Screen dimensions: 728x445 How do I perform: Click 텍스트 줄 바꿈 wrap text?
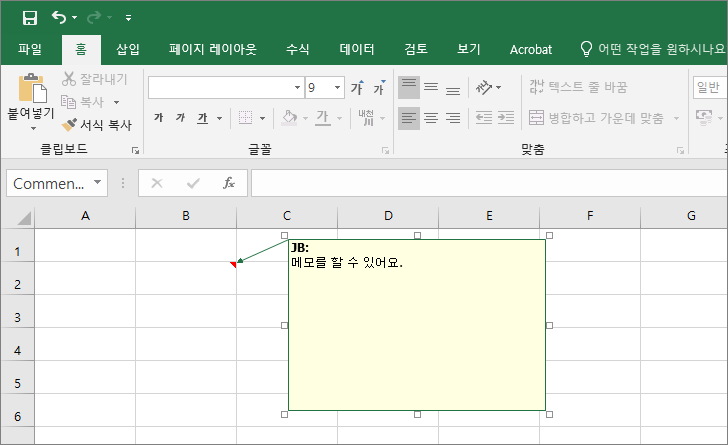(x=578, y=87)
